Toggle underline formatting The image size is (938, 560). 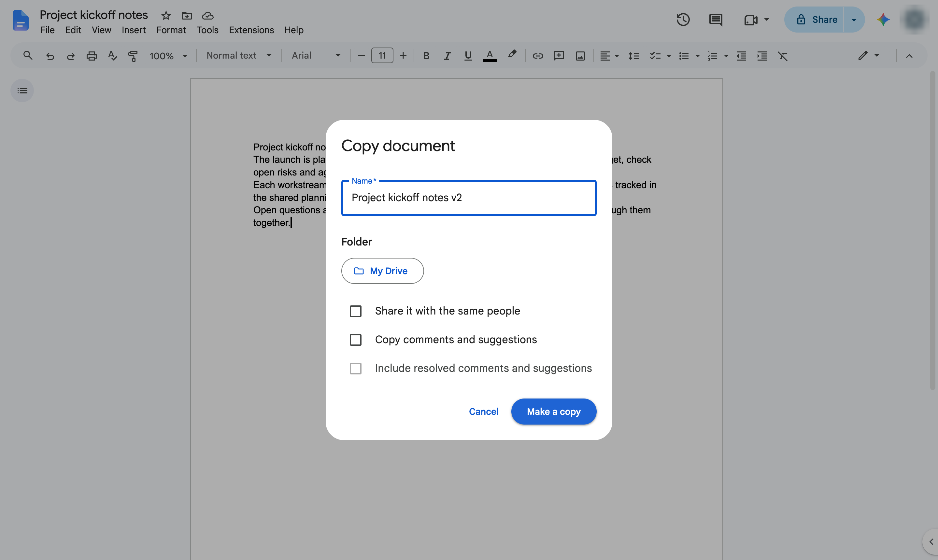click(x=468, y=56)
